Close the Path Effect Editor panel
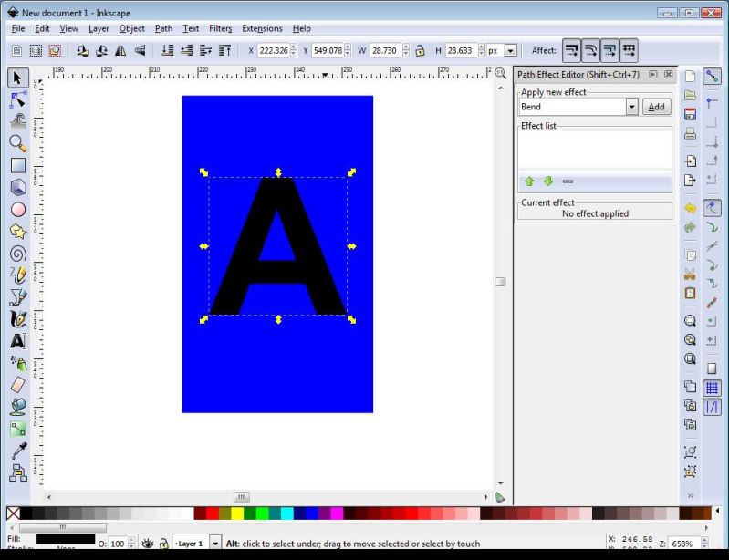The height and width of the screenshot is (560, 729). pyautogui.click(x=669, y=75)
